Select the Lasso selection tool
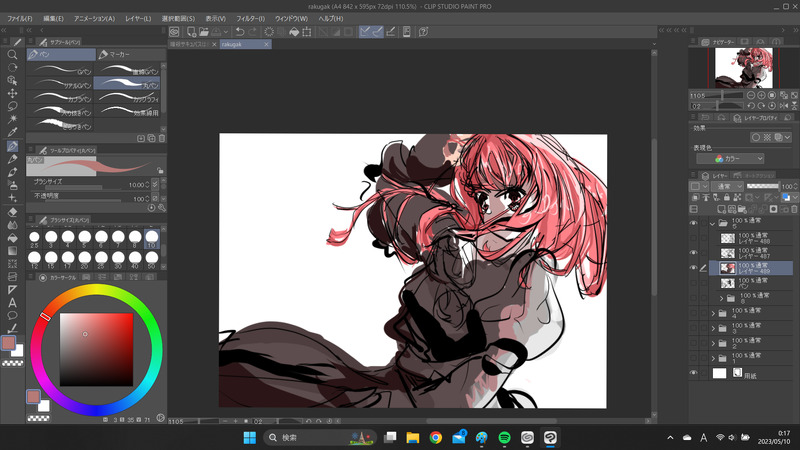This screenshot has height=450, width=800. coord(12,106)
